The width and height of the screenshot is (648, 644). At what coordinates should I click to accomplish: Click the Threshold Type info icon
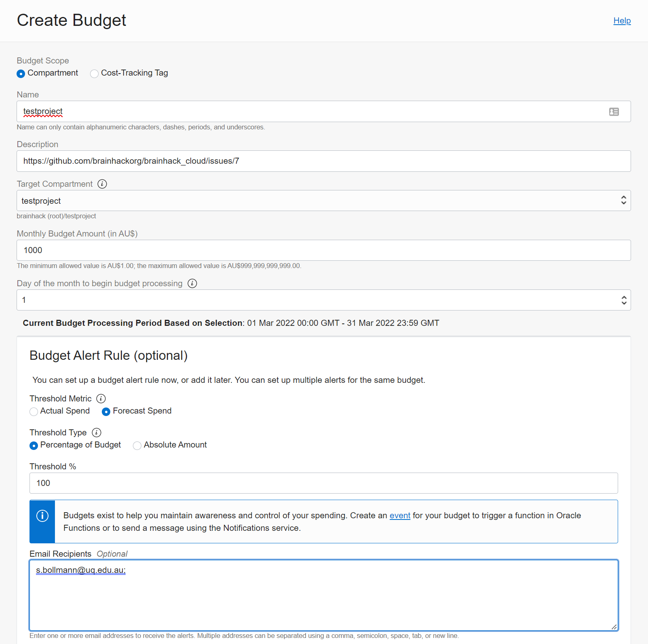pos(96,433)
